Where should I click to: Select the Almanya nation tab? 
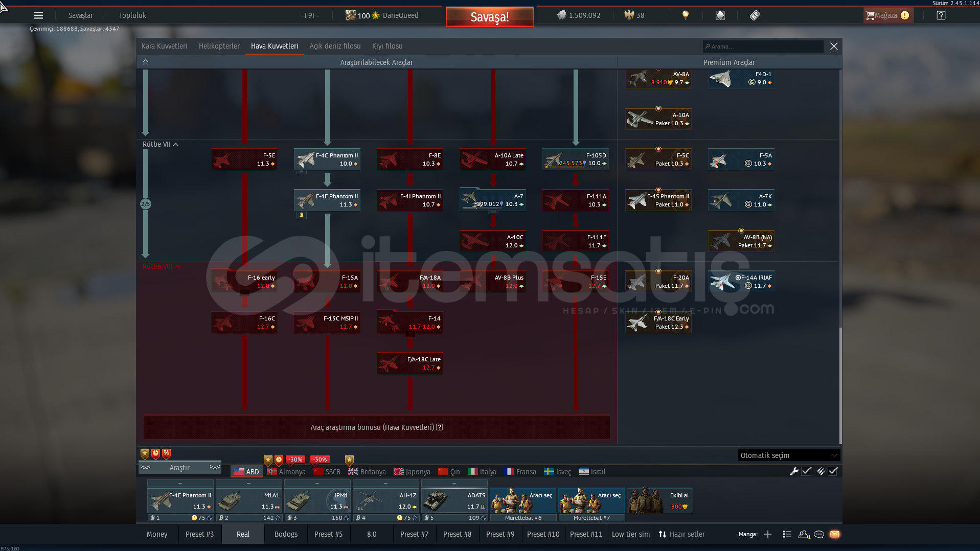[x=286, y=471]
